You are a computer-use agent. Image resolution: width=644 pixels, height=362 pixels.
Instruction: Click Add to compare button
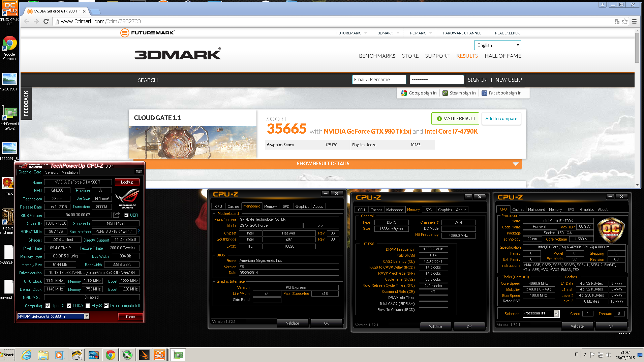click(x=501, y=118)
